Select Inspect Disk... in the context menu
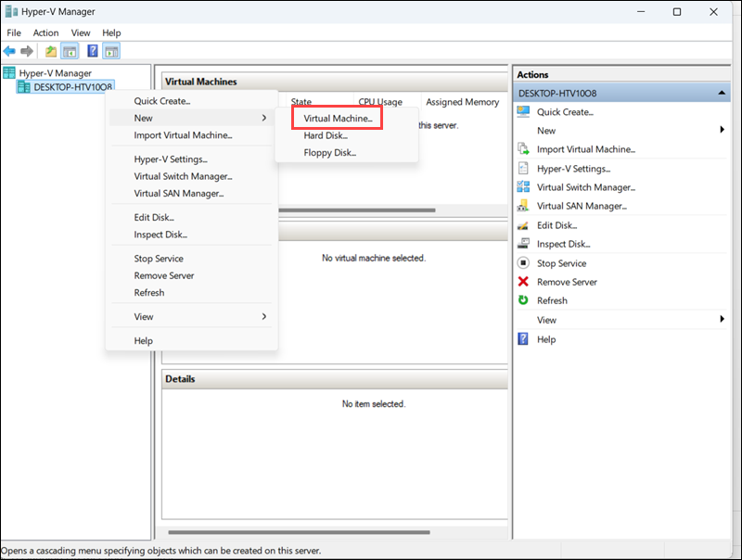This screenshot has height=560, width=742. coord(160,235)
